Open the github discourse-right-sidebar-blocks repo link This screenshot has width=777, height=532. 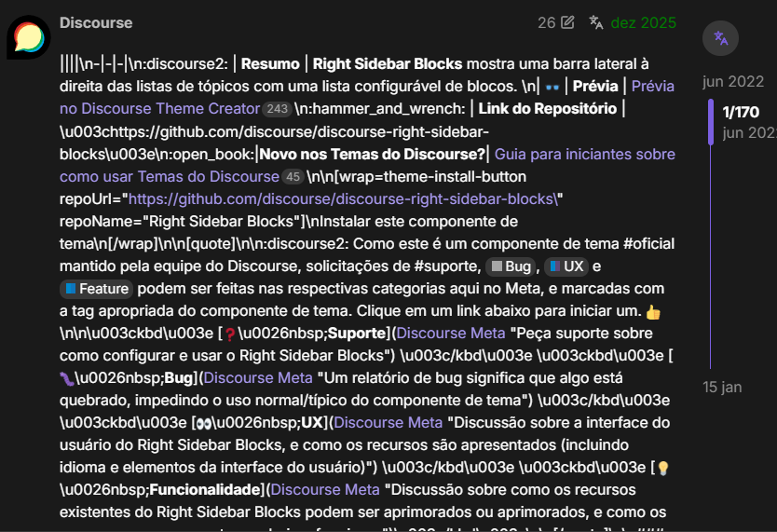[x=344, y=198]
